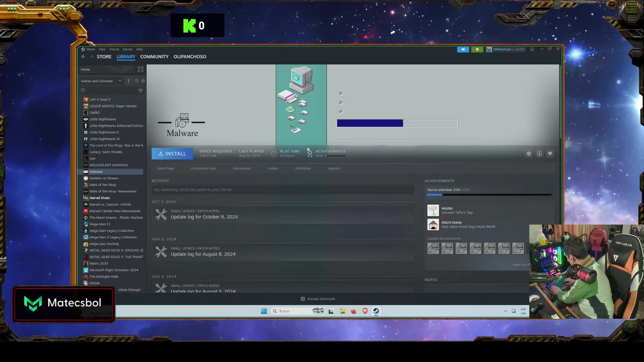Click the sort ascending arrow in sidebar
The image size is (644, 362).
(128, 81)
